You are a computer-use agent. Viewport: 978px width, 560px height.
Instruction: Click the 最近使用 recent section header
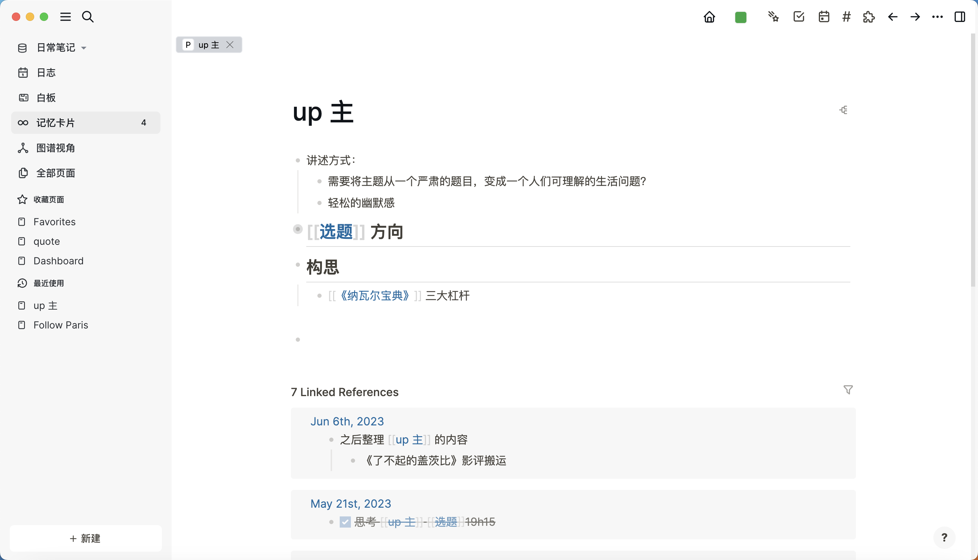(48, 283)
